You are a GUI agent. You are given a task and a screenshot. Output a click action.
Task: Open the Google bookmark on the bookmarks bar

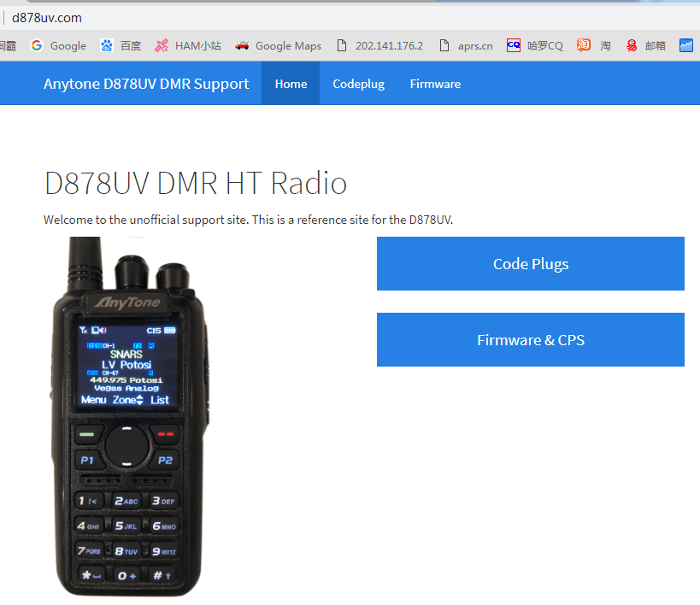[x=58, y=46]
